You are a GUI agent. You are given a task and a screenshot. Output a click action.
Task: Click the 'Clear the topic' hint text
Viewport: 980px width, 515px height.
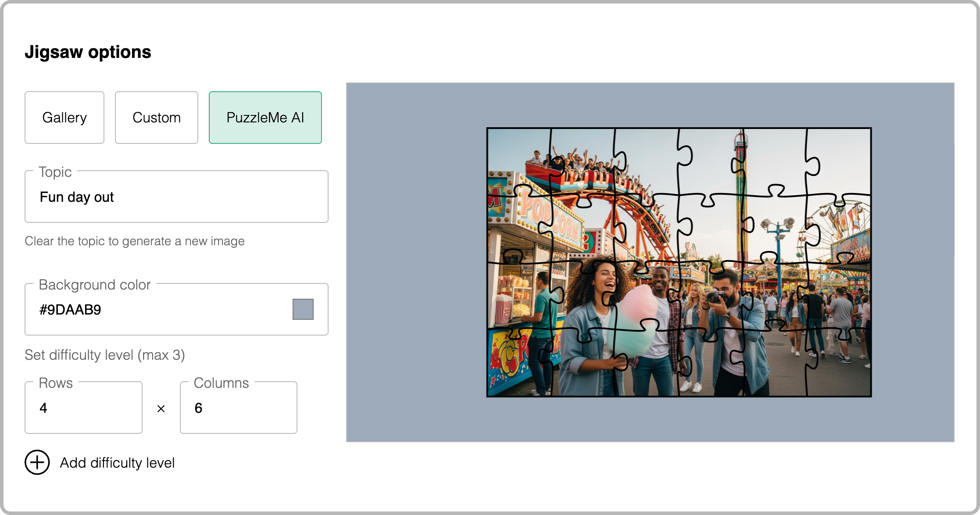click(x=134, y=241)
